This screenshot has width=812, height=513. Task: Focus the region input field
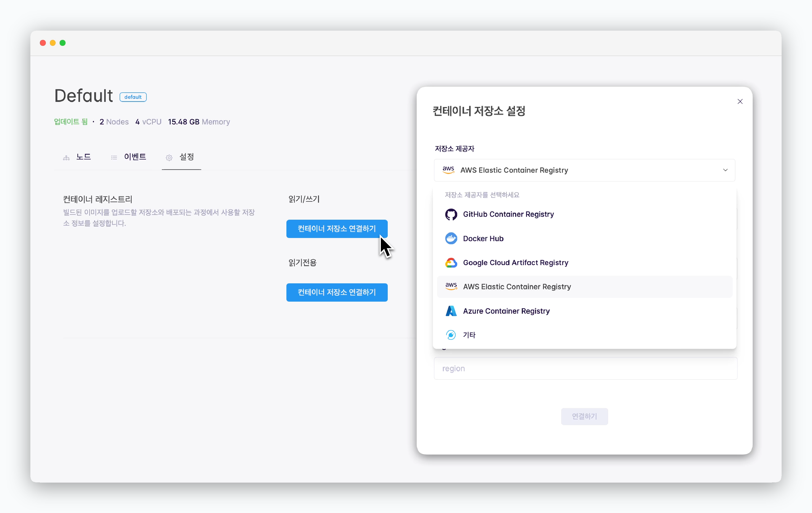pyautogui.click(x=585, y=368)
